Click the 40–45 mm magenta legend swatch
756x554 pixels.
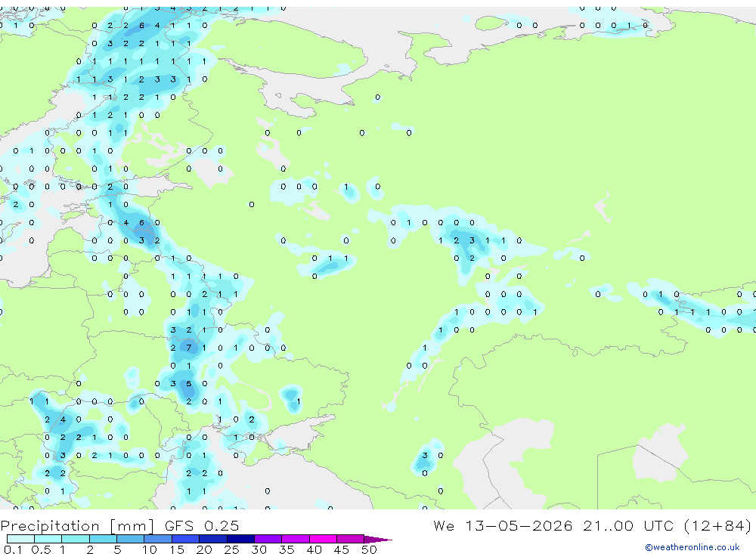(x=323, y=539)
